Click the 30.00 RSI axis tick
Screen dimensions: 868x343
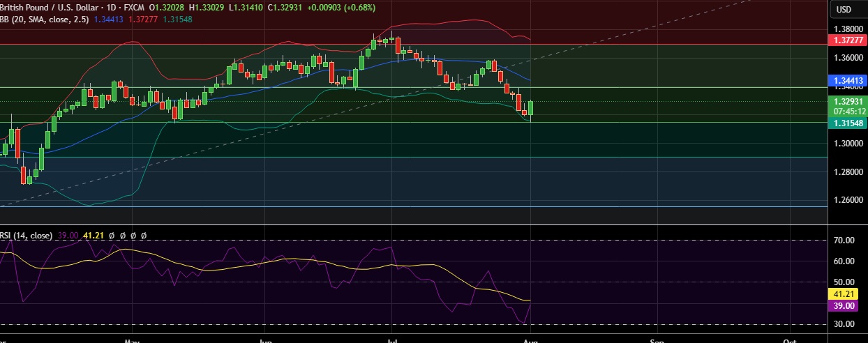click(x=845, y=324)
